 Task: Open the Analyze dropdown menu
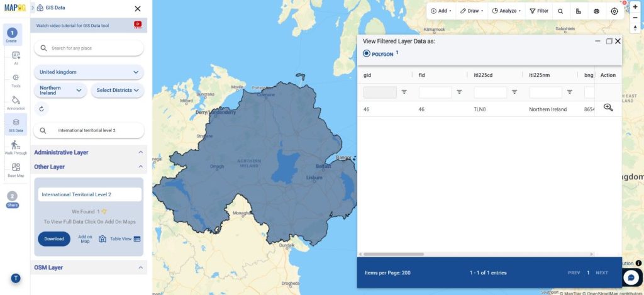tap(506, 11)
